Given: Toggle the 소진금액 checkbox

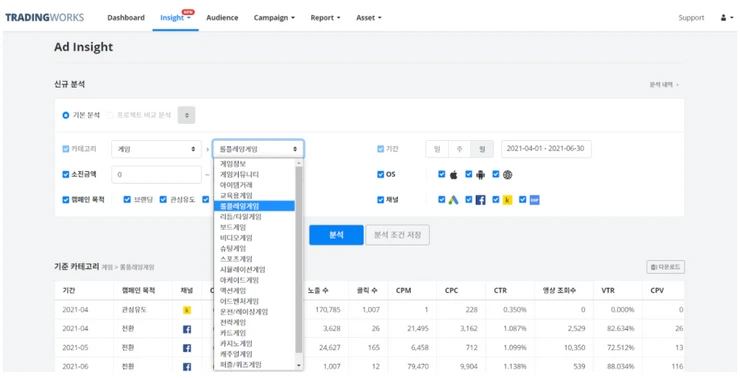Looking at the screenshot, I should (66, 174).
